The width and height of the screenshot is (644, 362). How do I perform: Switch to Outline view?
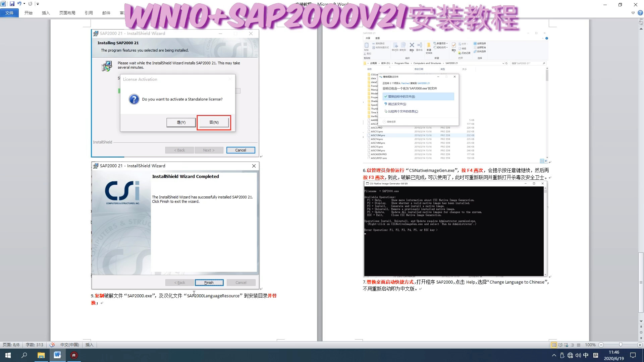coord(573,345)
